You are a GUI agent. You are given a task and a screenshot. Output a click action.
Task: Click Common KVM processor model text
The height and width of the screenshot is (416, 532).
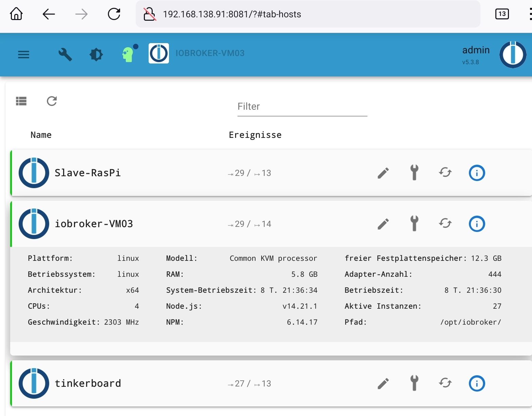(x=273, y=258)
